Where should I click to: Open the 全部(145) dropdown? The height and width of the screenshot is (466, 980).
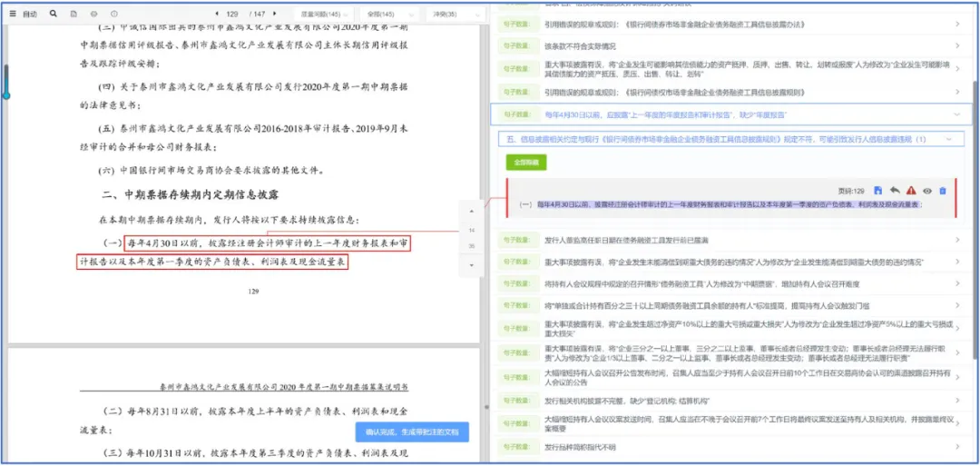click(389, 14)
